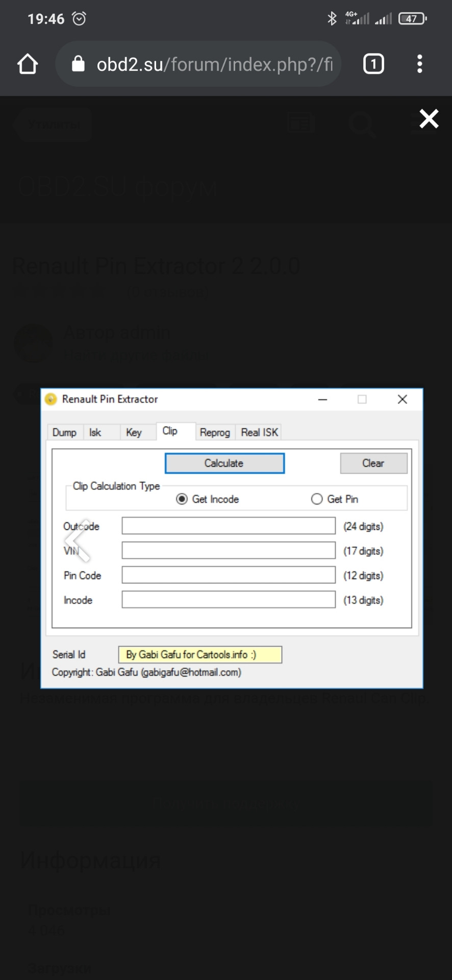This screenshot has width=452, height=980.
Task: Close the image lightbox overlay
Action: click(429, 118)
